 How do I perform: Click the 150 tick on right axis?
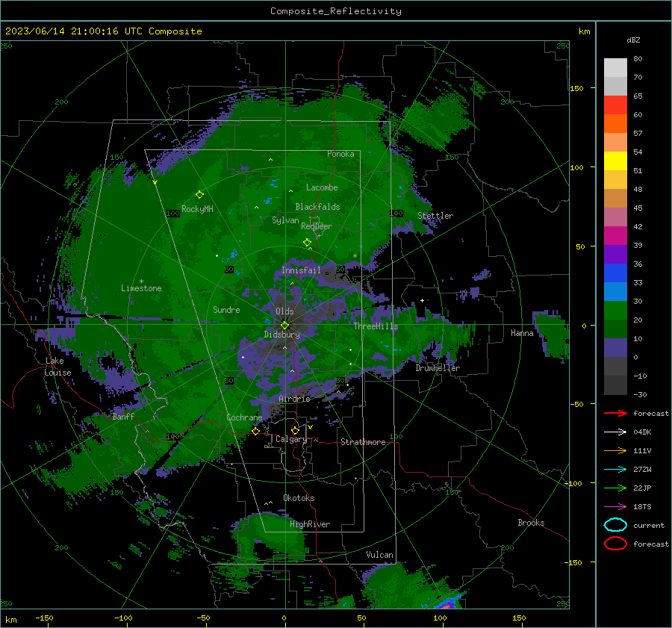[576, 88]
